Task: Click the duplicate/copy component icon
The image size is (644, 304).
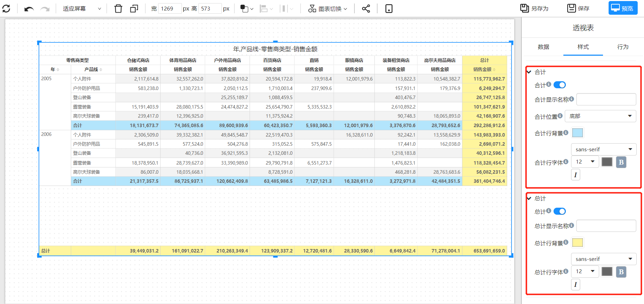Action: [134, 8]
